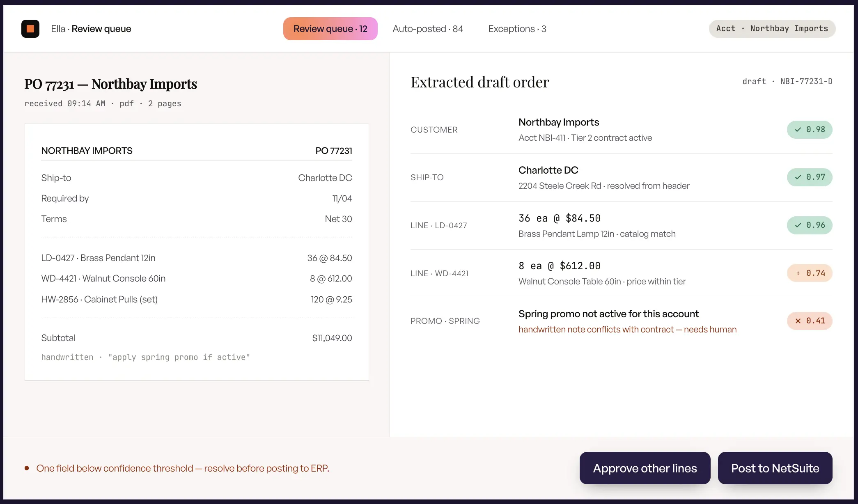Click Walnut Console Table 60in · price within tier
Screen dimensions: 858x504
point(602,282)
